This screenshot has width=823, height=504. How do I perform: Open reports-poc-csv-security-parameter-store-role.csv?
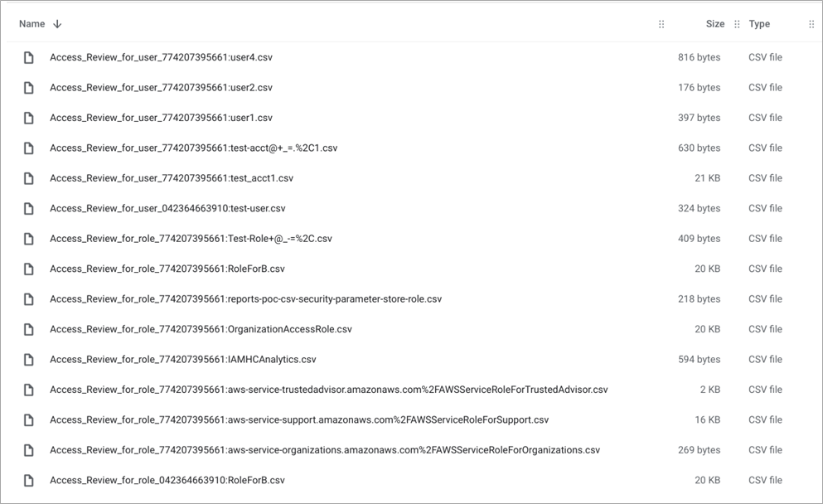[245, 299]
